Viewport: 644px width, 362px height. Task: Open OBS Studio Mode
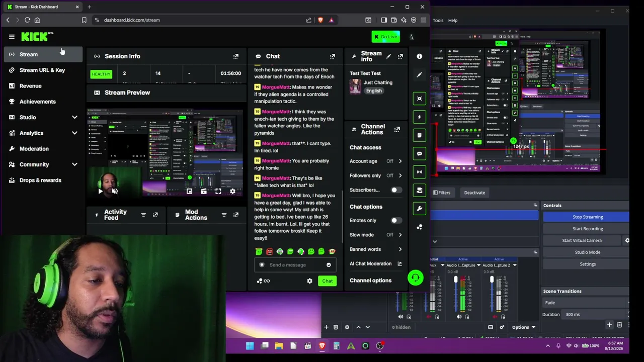[x=587, y=252]
